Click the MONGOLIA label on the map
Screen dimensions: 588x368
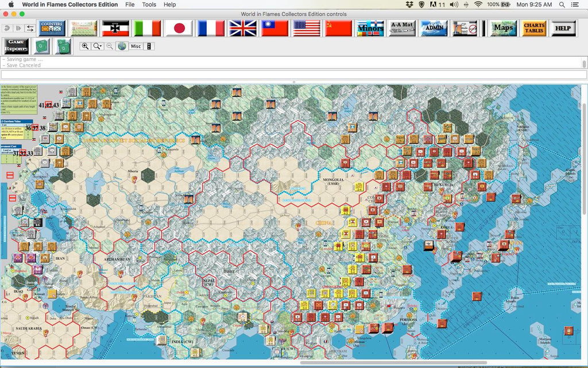(333, 180)
